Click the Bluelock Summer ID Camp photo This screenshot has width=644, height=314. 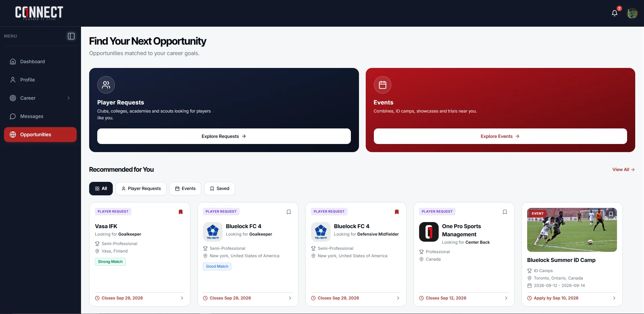[x=572, y=230]
